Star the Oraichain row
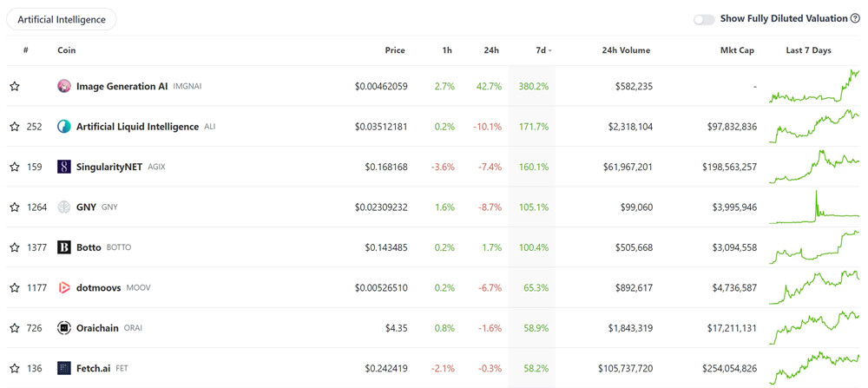 pyautogui.click(x=15, y=328)
